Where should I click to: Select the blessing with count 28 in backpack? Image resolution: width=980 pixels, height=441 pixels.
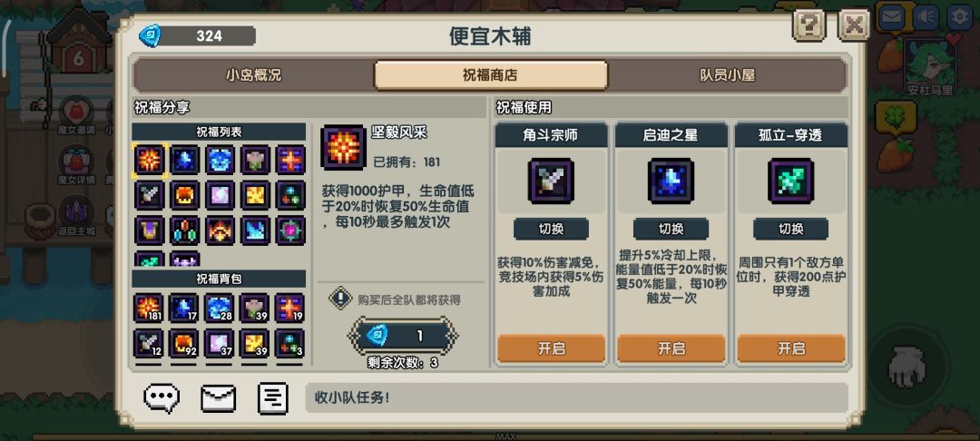(x=220, y=308)
